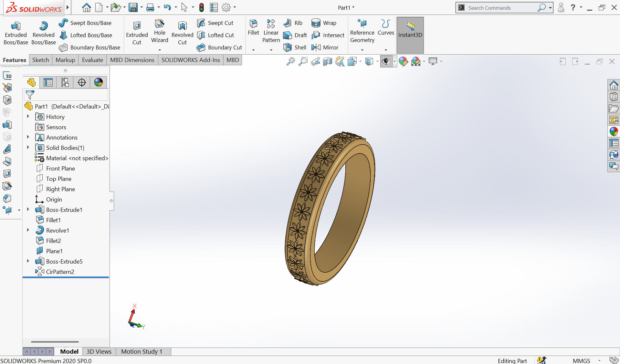Select the Shell feature icon
Viewport: 620px width, 364px height.
coord(295,47)
